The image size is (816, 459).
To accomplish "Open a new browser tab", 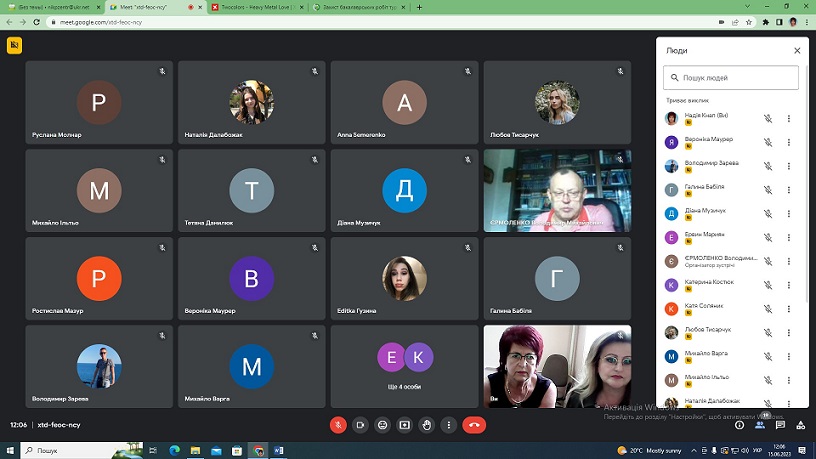I will click(x=419, y=7).
